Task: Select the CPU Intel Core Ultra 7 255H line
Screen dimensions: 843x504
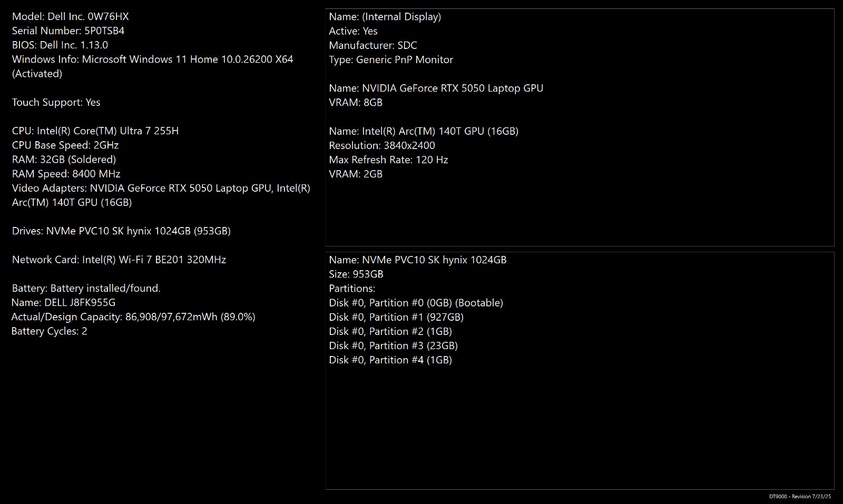Action: pyautogui.click(x=95, y=131)
